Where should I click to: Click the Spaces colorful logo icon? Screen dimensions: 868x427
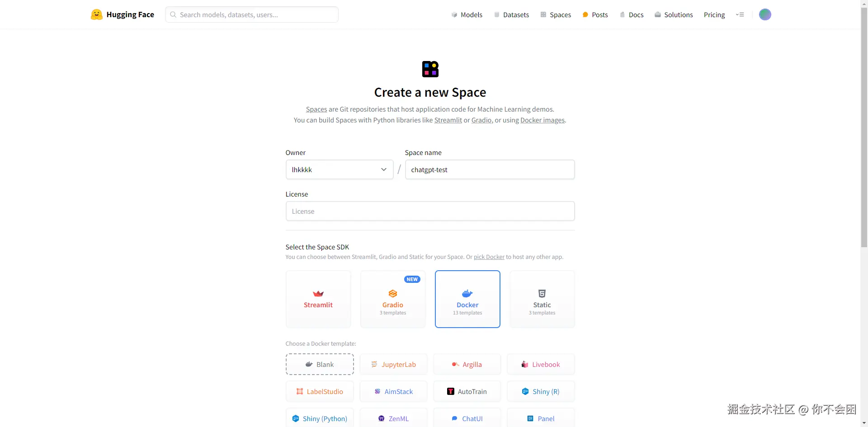tap(430, 69)
